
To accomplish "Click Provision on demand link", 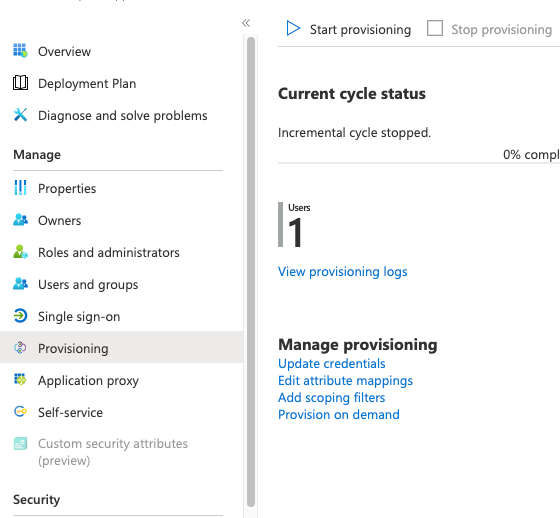I will tap(339, 414).
